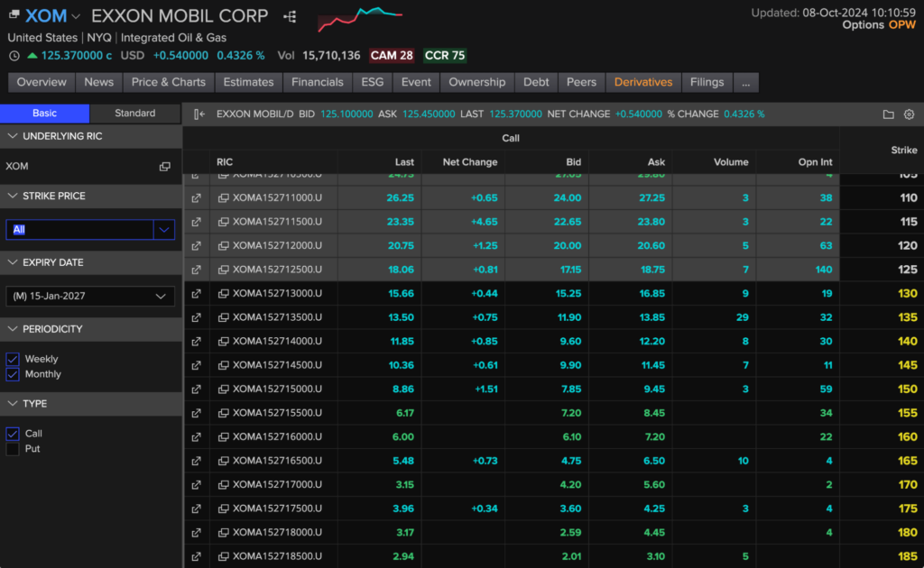Click the hierarchy tree icon beside EXXON MOBIL CORP
The width and height of the screenshot is (924, 568).
[290, 17]
